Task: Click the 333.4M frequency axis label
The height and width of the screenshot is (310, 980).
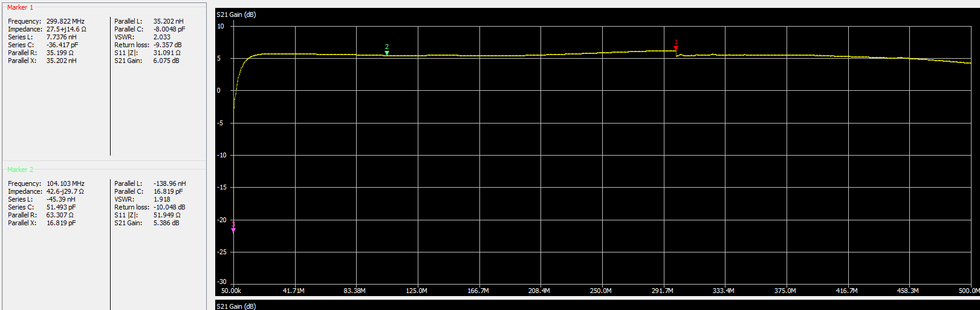Action: coord(724,291)
